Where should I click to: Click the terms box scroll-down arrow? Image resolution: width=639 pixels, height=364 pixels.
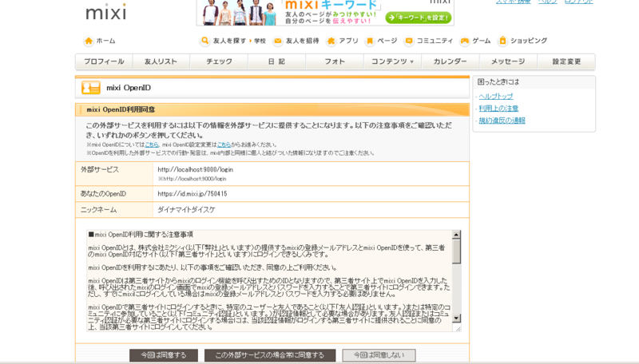(456, 318)
